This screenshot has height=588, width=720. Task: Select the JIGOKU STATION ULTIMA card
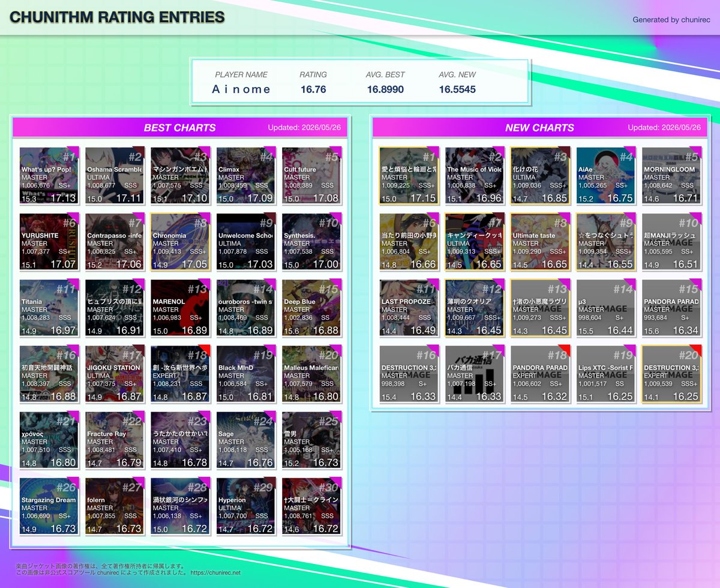click(115, 374)
